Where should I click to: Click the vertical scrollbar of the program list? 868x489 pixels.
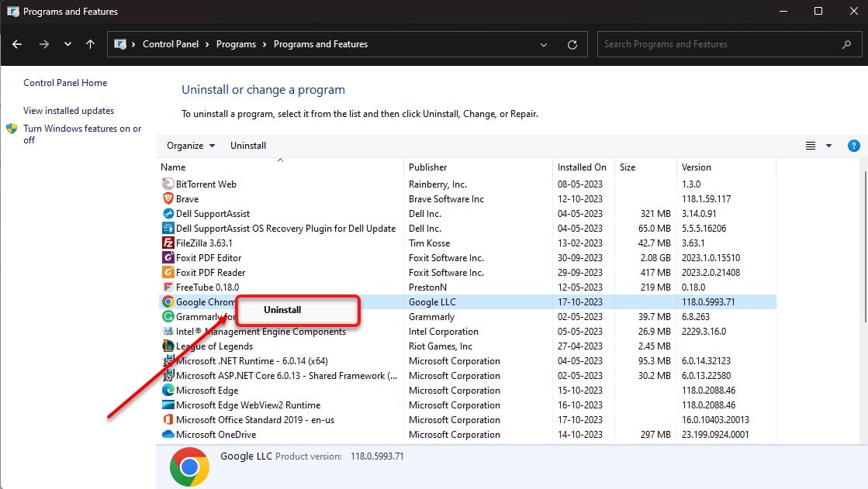(865, 246)
